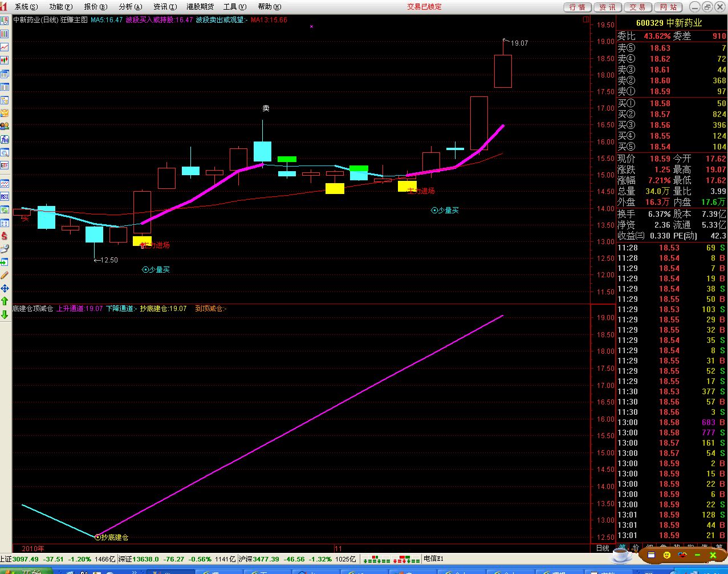The width and height of the screenshot is (728, 574).
Task: Click the window icon on floating bar
Action: tap(652, 555)
